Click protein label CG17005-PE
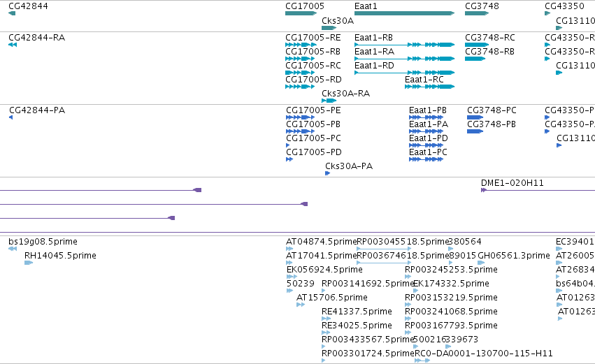The height and width of the screenshot is (364, 595). click(x=313, y=110)
